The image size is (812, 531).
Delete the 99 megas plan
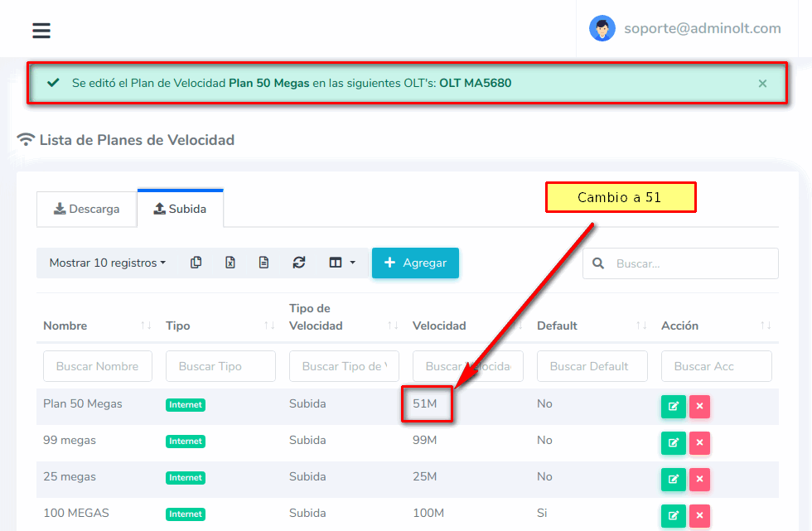click(x=699, y=443)
